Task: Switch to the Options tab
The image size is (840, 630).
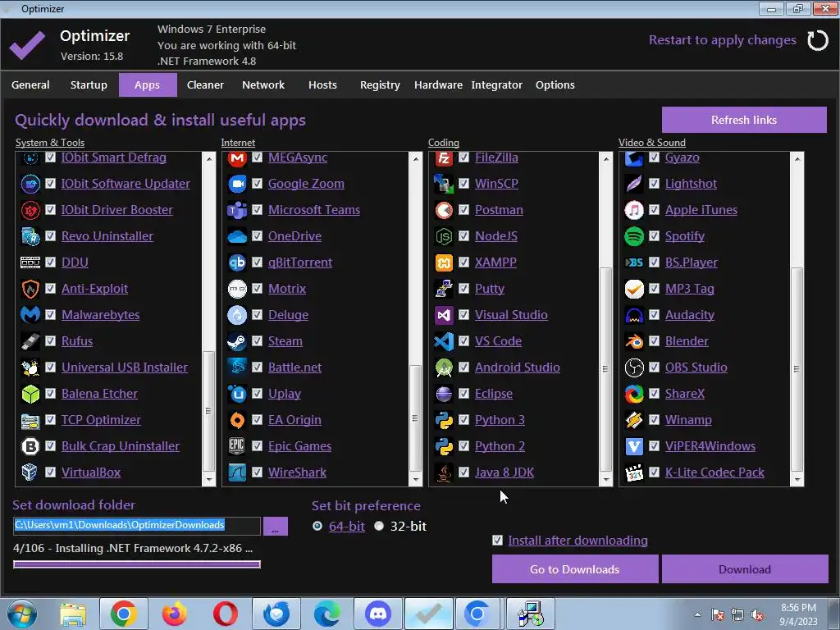Action: (x=555, y=84)
